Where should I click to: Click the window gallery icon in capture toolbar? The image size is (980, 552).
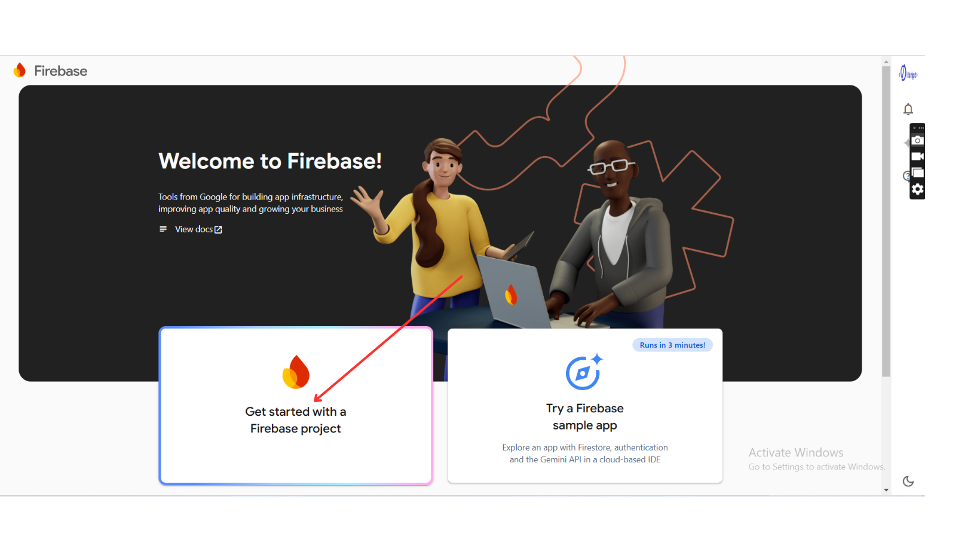pyautogui.click(x=917, y=173)
